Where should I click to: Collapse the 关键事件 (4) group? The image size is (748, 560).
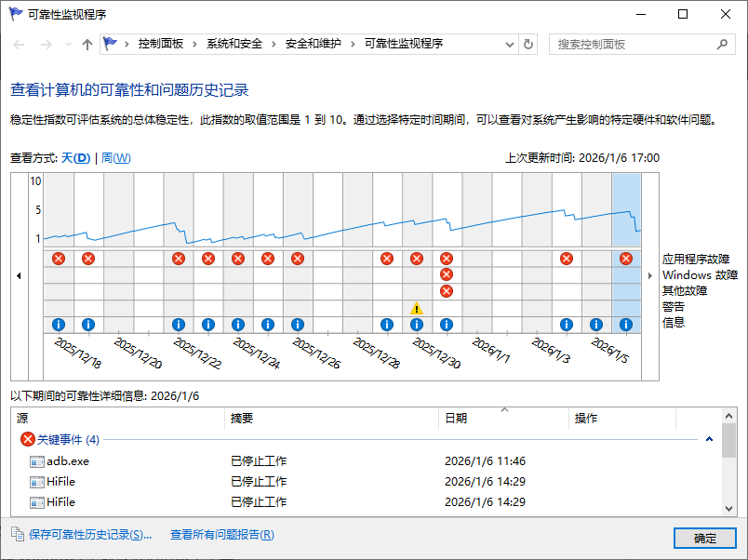708,439
